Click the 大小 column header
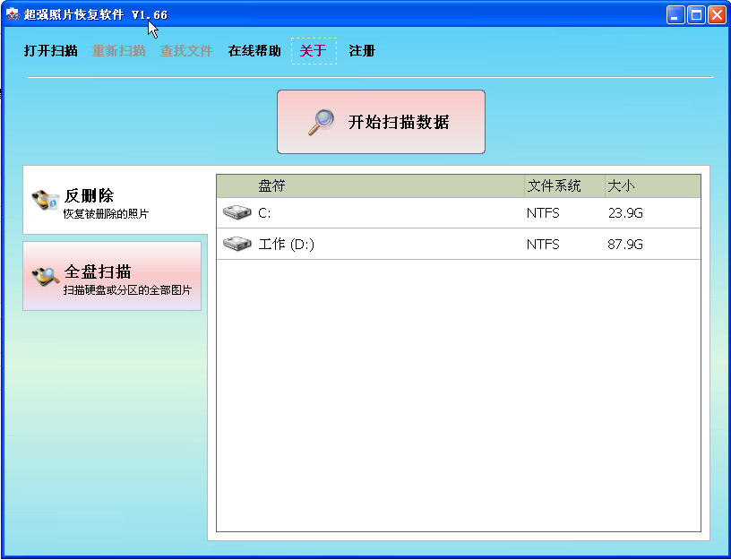 [653, 186]
